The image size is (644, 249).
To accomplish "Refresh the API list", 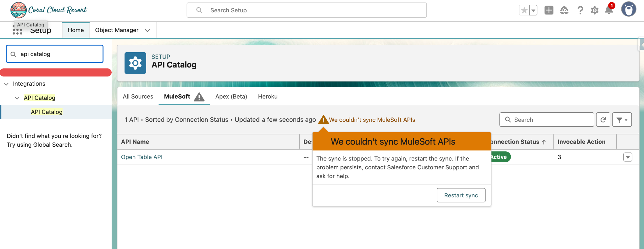I will point(603,120).
